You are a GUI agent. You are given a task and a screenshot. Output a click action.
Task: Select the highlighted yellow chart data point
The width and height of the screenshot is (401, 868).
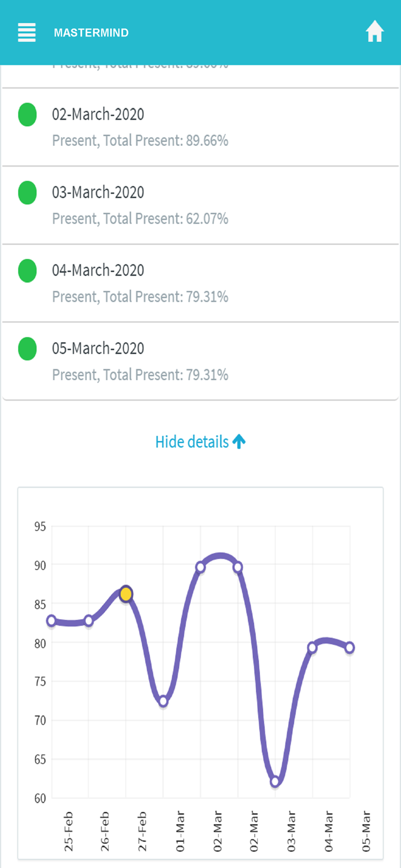tap(126, 594)
